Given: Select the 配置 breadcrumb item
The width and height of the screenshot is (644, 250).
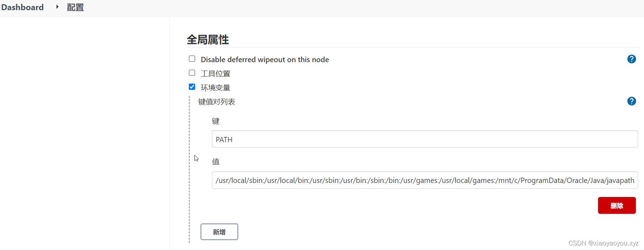Looking at the screenshot, I should (75, 7).
